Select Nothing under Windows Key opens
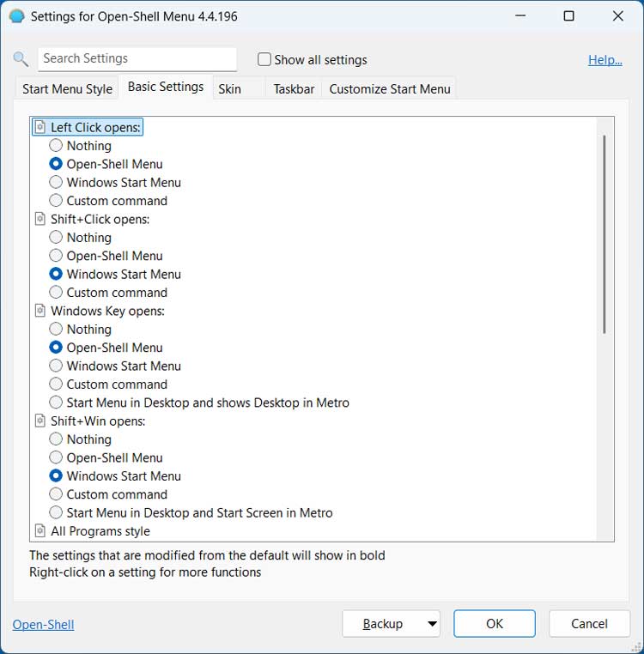This screenshot has width=644, height=654. coord(56,329)
